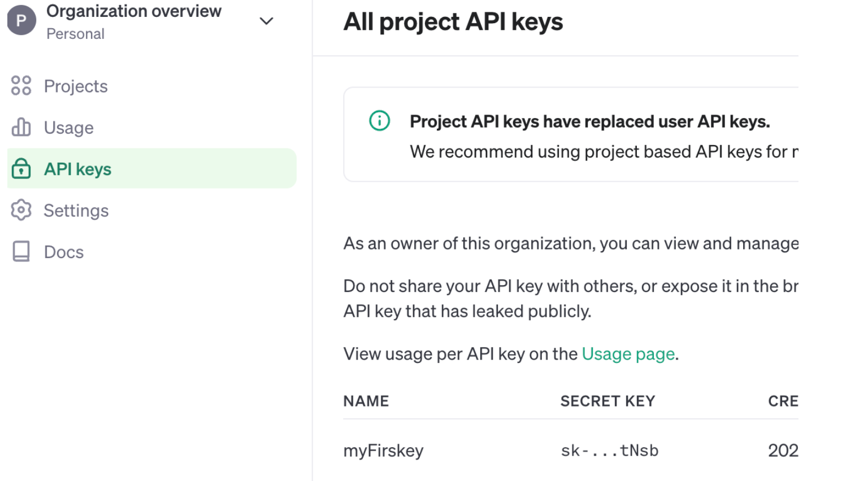Click the Projects grid icon
Screen dimensions: 868x481
(21, 86)
